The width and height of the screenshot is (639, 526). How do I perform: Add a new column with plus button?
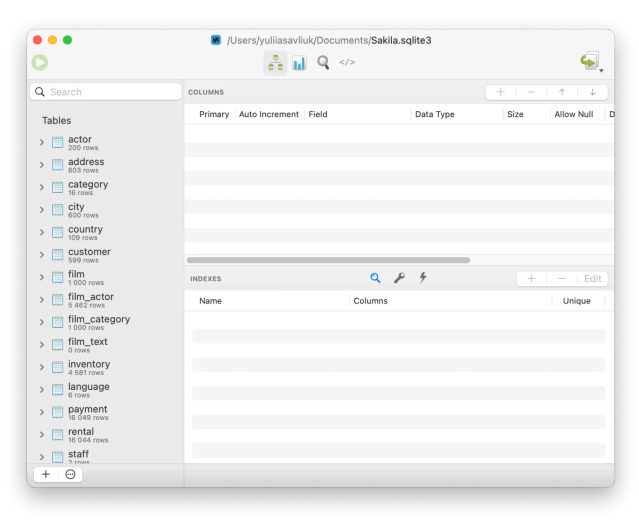coord(501,92)
